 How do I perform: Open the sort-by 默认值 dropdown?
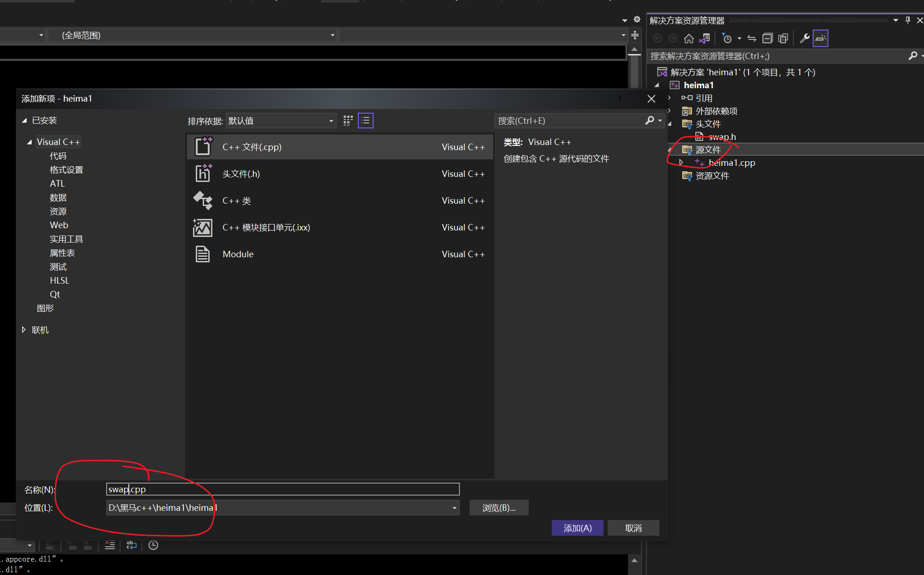pyautogui.click(x=281, y=121)
